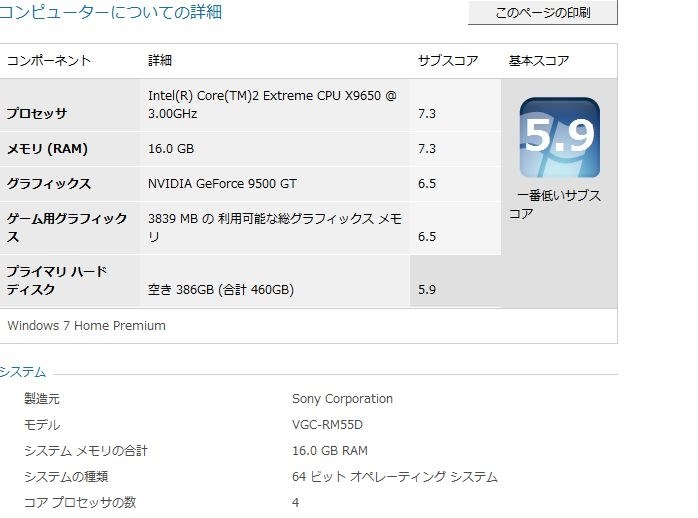Select the 16.0 GB RAM value
This screenshot has width=698, height=518.
pos(330,451)
